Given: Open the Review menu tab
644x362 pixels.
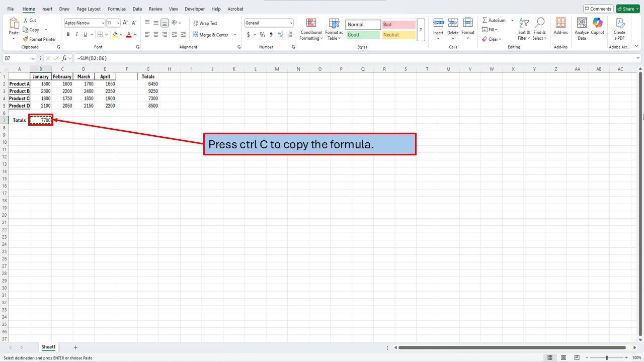Looking at the screenshot, I should 155,9.
